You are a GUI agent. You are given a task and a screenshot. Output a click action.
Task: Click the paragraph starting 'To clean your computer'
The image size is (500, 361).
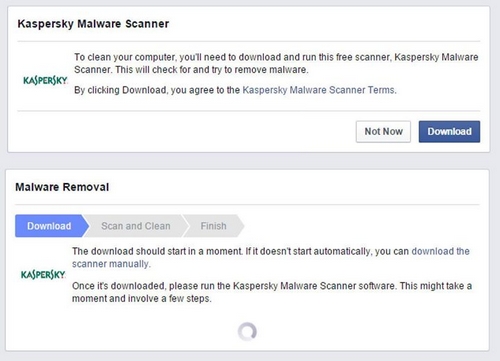click(x=276, y=63)
